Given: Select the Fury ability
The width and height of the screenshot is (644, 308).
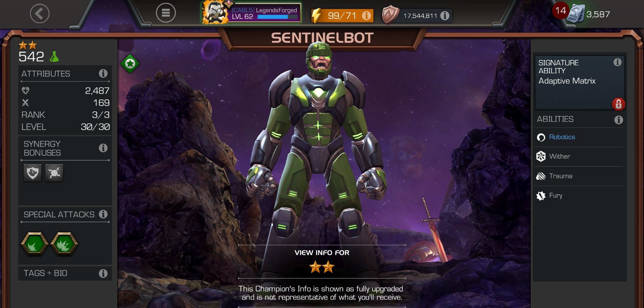Looking at the screenshot, I should pyautogui.click(x=578, y=196).
